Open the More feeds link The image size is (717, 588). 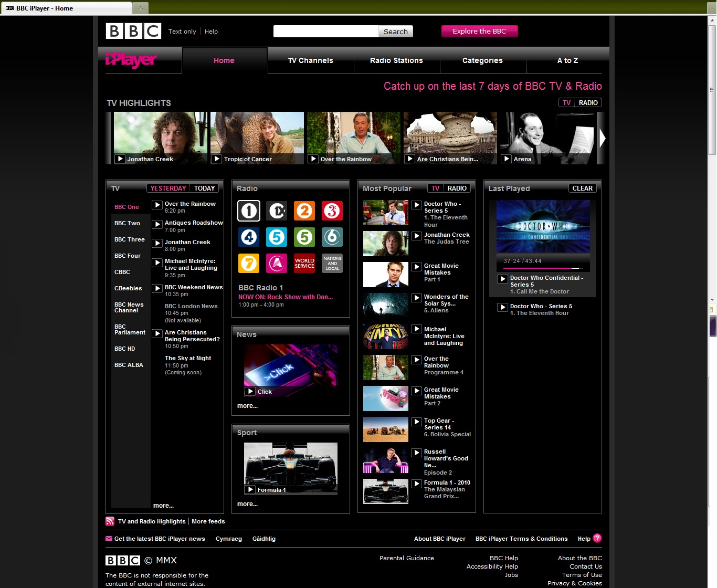click(208, 521)
